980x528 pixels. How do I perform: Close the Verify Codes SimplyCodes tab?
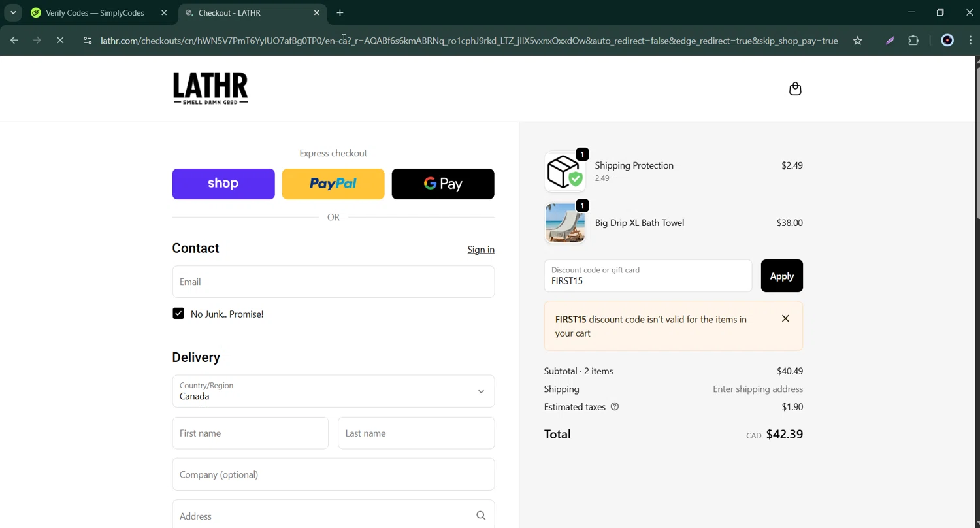click(x=164, y=12)
